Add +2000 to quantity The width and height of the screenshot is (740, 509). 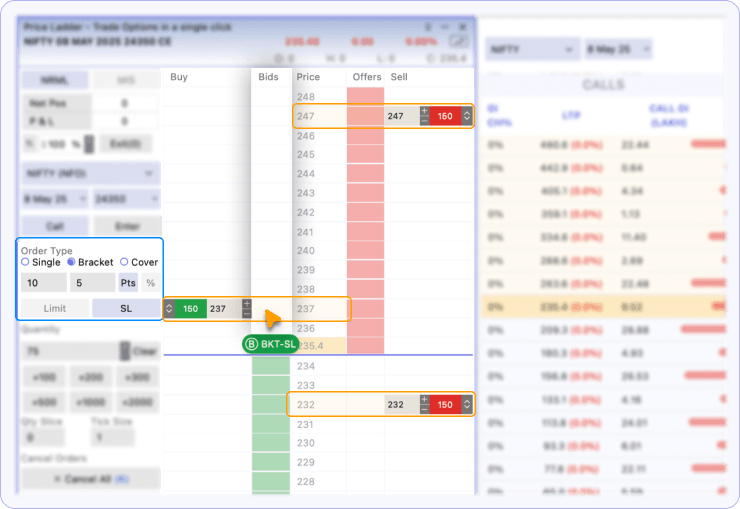tap(137, 402)
